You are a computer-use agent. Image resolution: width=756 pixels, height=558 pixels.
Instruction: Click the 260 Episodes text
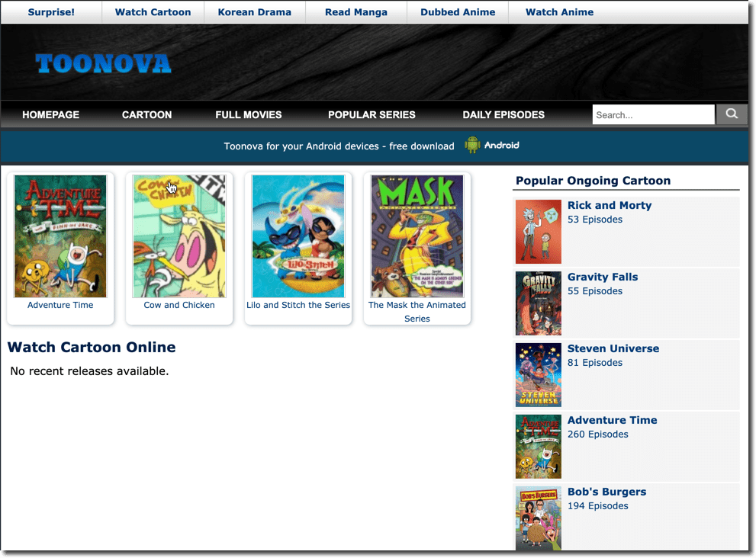pyautogui.click(x=598, y=435)
